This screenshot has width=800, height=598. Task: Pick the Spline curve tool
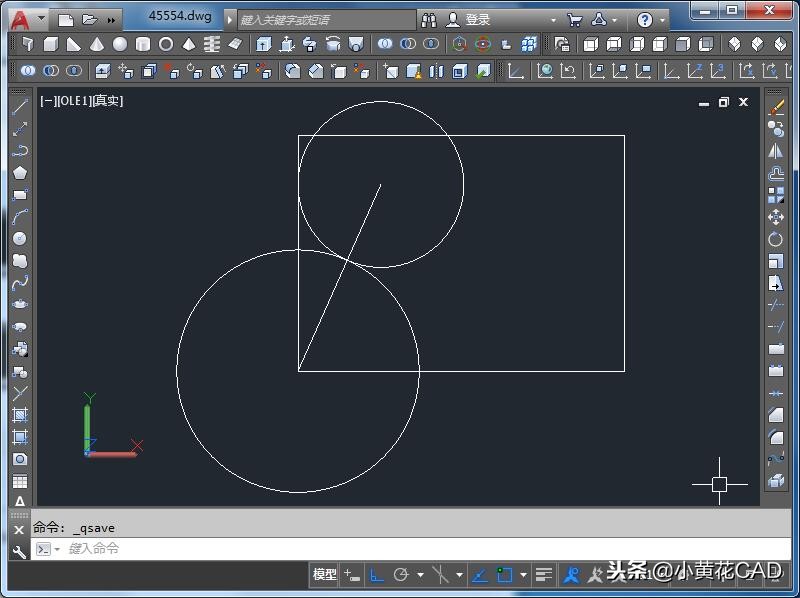click(x=20, y=283)
